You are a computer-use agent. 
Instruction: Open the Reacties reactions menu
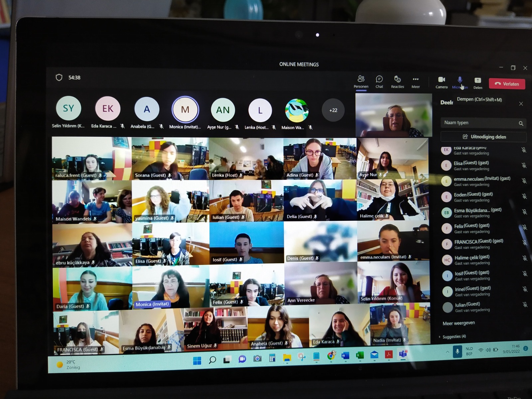397,81
